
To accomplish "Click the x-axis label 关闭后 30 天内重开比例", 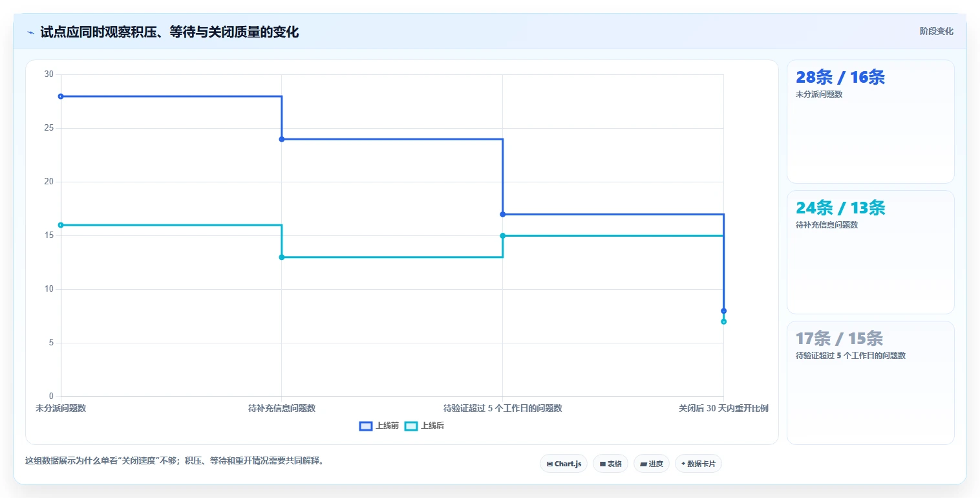I will [723, 409].
